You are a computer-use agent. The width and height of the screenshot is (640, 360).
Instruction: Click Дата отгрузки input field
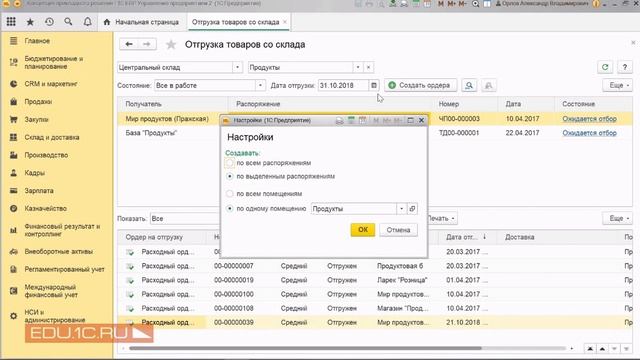[343, 85]
